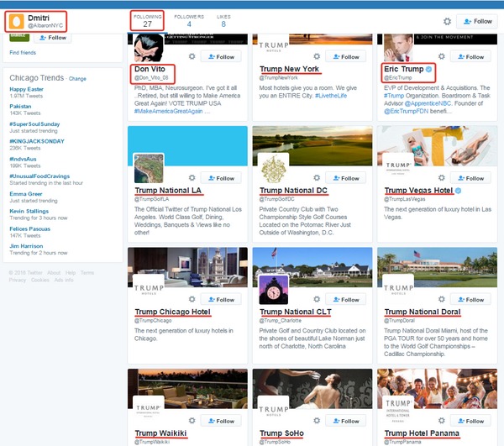Open gear menu on Don Vito card
Image resolution: width=504 pixels, height=446 pixels.
(192, 56)
